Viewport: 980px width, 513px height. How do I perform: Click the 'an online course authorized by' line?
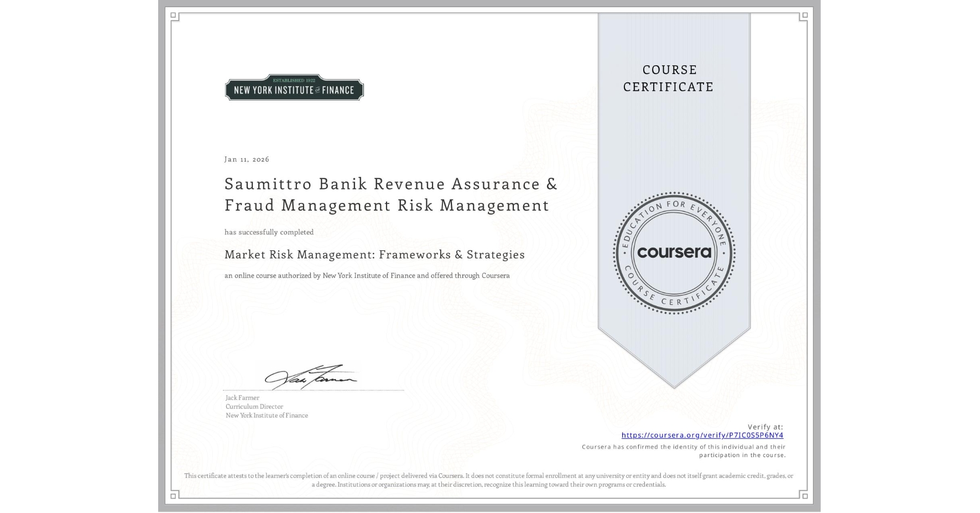point(367,275)
